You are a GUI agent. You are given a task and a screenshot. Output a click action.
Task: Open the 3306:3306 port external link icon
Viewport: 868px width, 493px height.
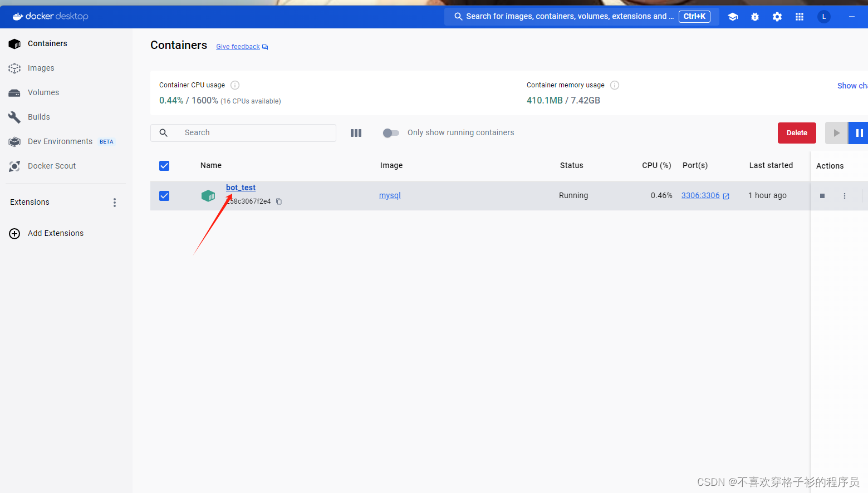[x=726, y=196]
